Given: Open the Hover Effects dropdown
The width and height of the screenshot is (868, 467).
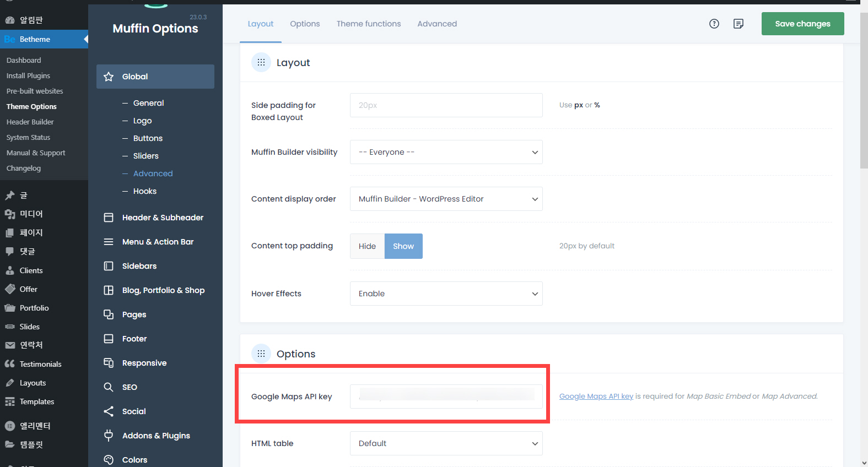Looking at the screenshot, I should pos(446,294).
